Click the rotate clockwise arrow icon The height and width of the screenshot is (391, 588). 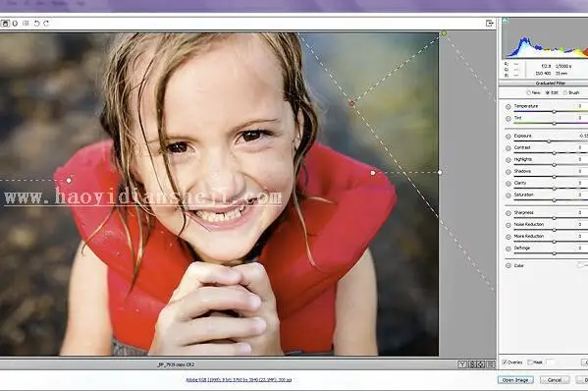coord(46,24)
